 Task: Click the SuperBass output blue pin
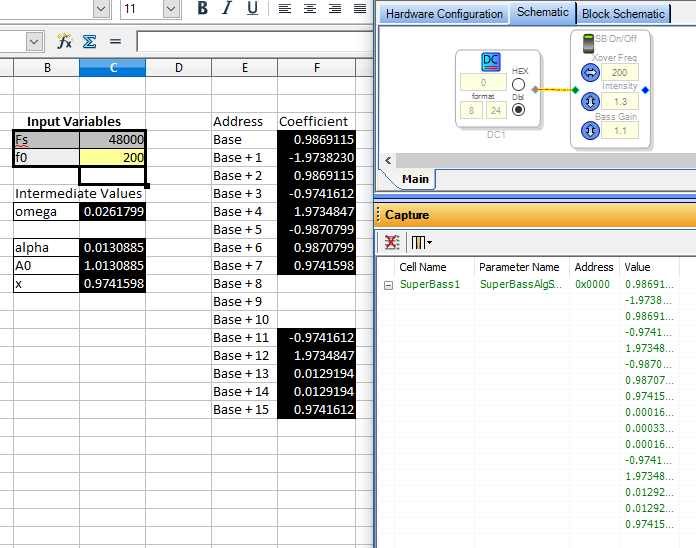coord(645,90)
